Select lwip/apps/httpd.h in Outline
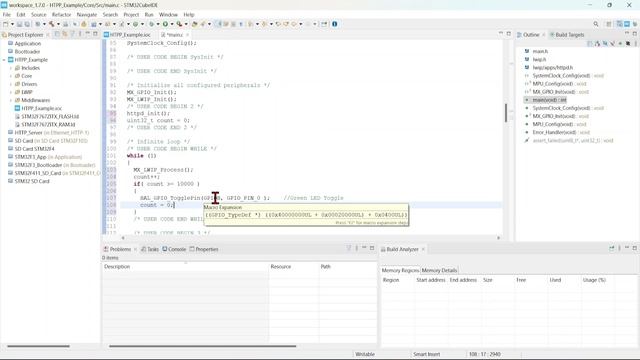 tap(552, 68)
